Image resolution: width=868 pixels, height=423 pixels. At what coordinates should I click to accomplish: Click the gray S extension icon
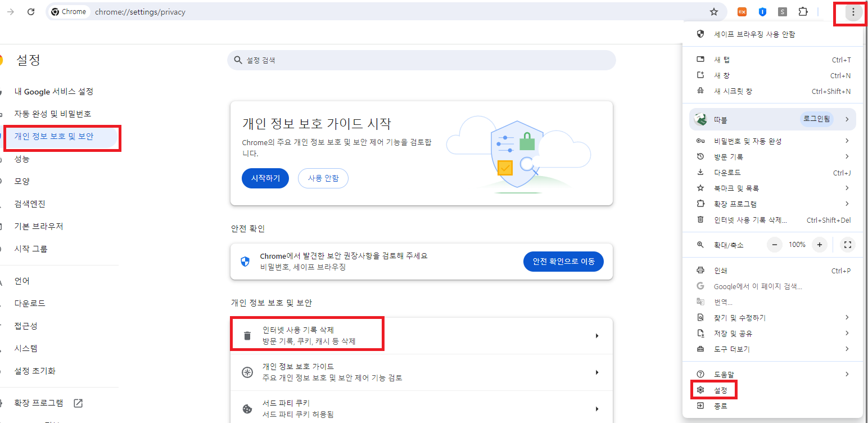[x=783, y=12]
